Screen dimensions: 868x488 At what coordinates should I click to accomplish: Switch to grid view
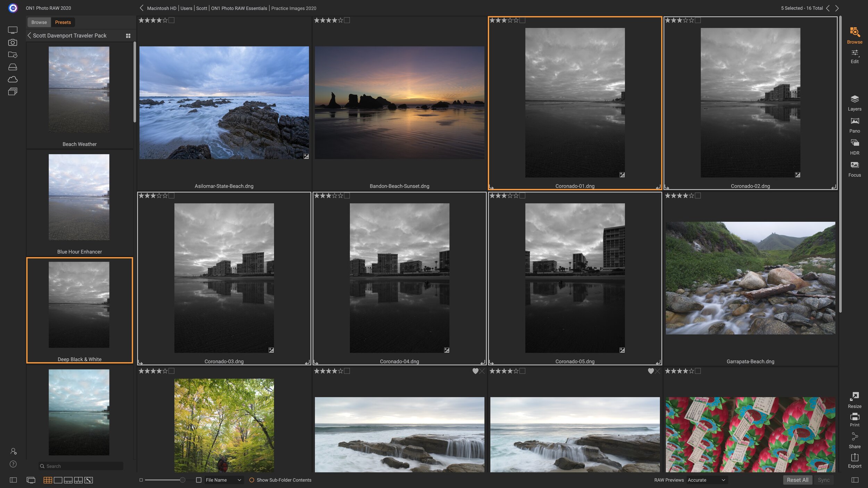[48, 480]
